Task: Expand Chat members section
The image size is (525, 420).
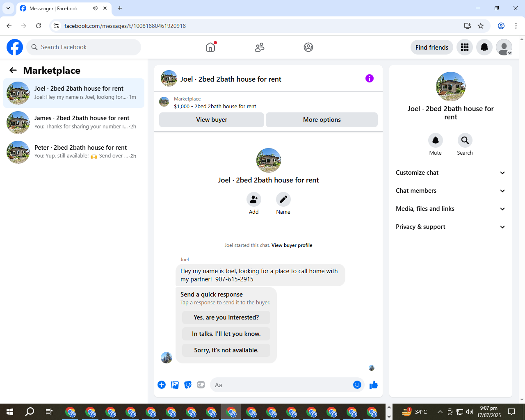Action: coord(451,191)
